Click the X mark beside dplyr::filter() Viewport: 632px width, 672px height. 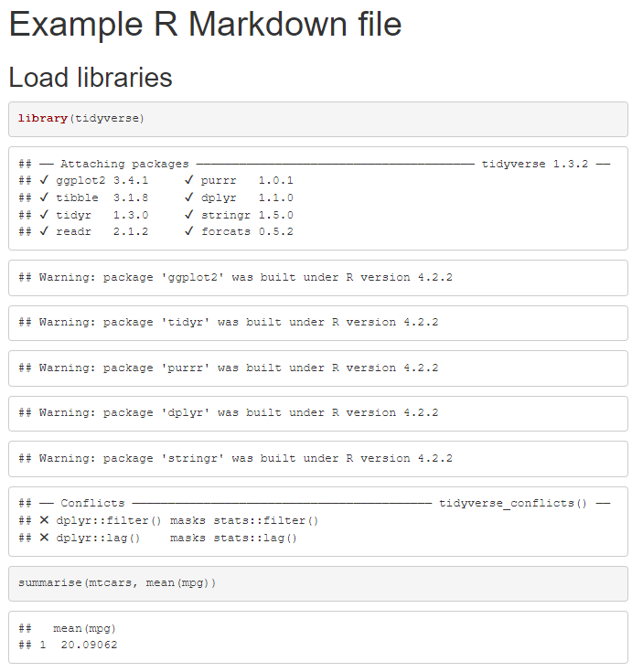tap(44, 521)
